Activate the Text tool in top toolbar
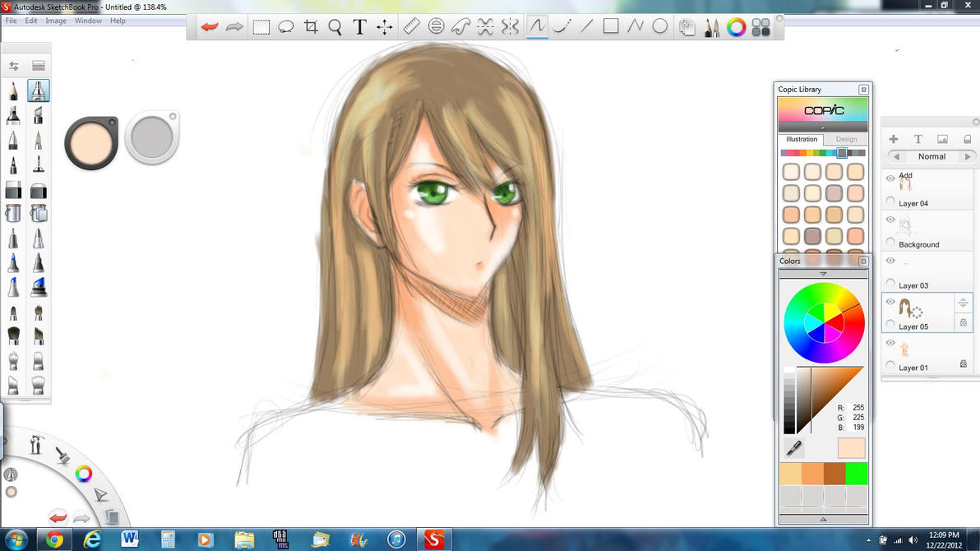The width and height of the screenshot is (980, 551). pos(359,27)
